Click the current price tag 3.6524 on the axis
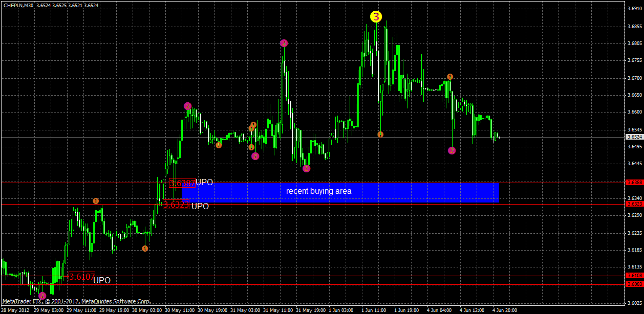 tap(635, 137)
